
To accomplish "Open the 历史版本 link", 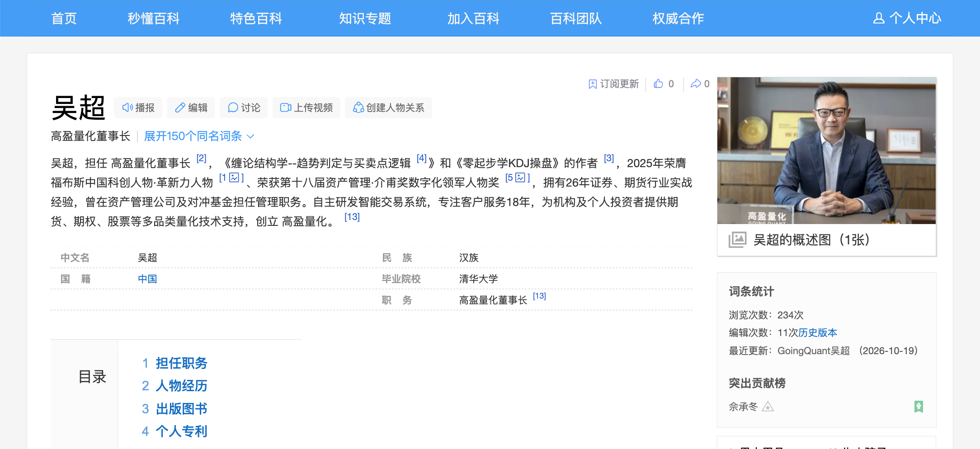I will [x=818, y=332].
